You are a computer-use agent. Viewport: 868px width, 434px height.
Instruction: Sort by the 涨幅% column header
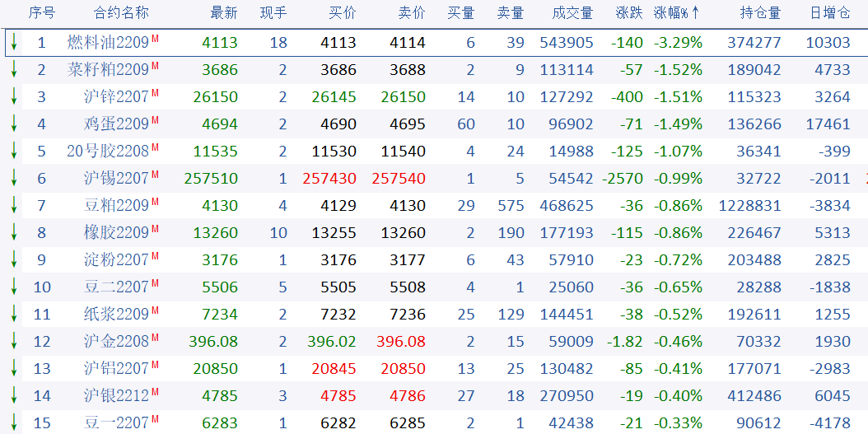pyautogui.click(x=677, y=12)
